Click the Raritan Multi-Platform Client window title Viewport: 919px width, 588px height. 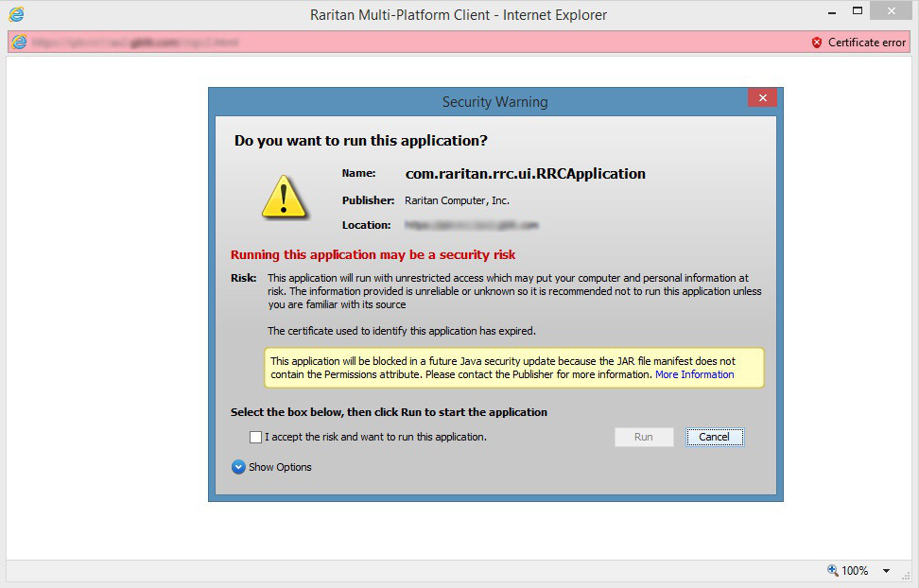[459, 15]
